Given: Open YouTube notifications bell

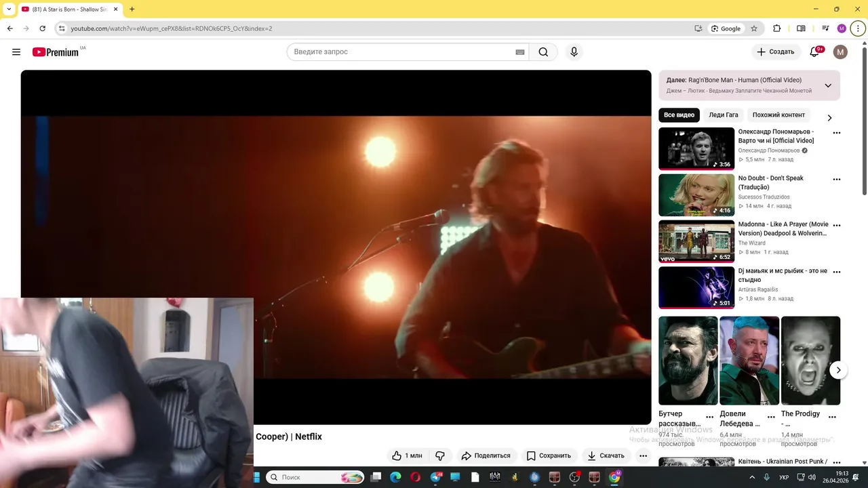Looking at the screenshot, I should 814,52.
